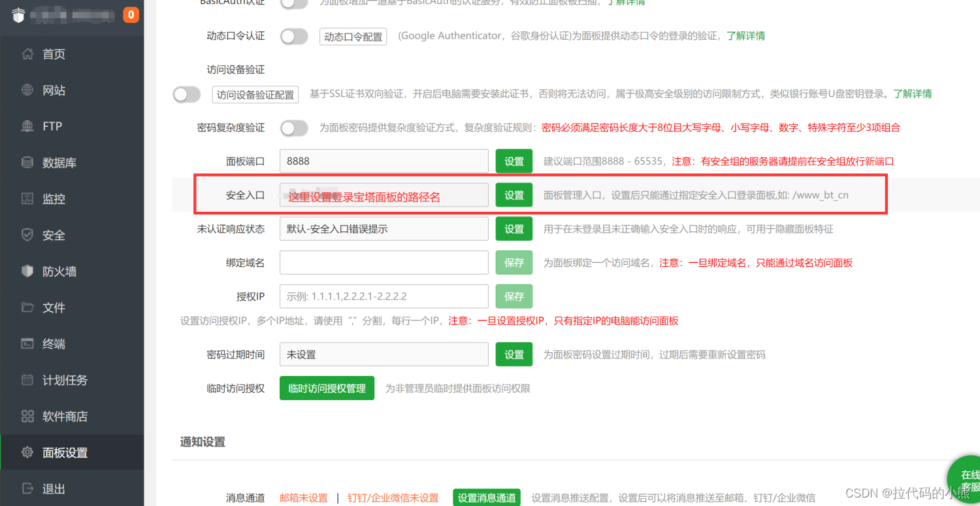This screenshot has width=980, height=506.
Task: Click 设置 button next to 面板端口
Action: 514,161
